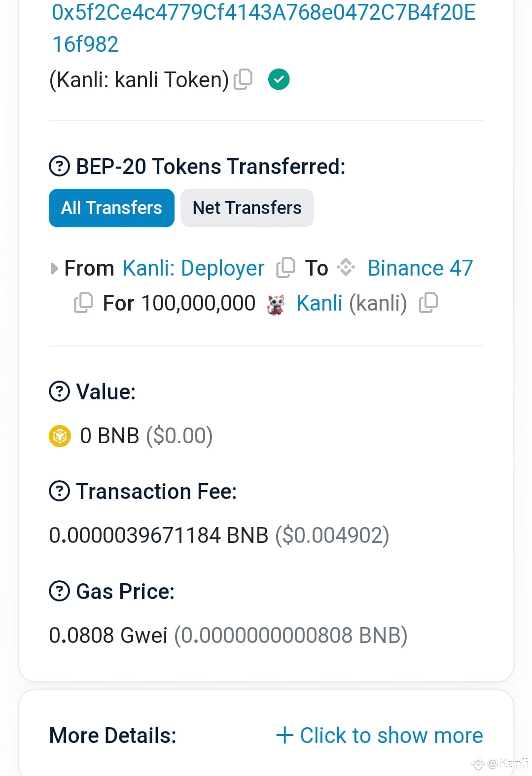The width and height of the screenshot is (532, 776).
Task: Copy the token amount before 'For'
Action: (83, 303)
